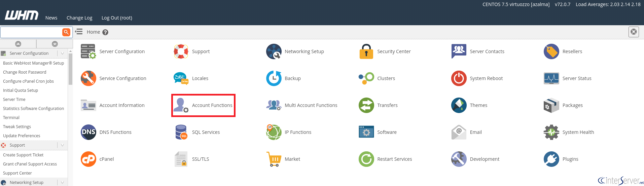
Task: Collapse all sidebar sections with up arrow
Action: [x=18, y=44]
